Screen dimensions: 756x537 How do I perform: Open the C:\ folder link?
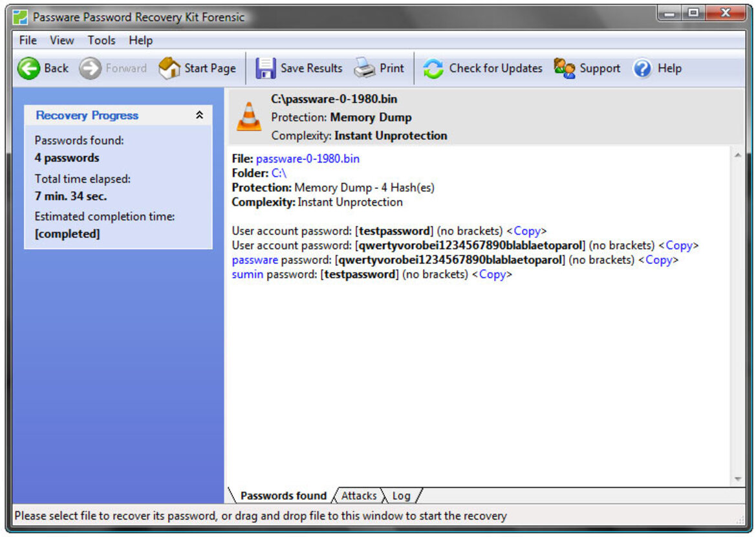tap(279, 173)
